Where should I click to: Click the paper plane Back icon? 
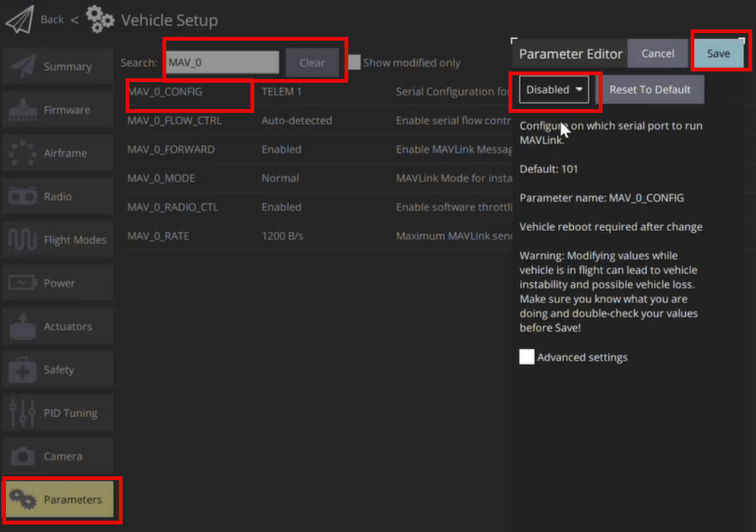[x=20, y=20]
